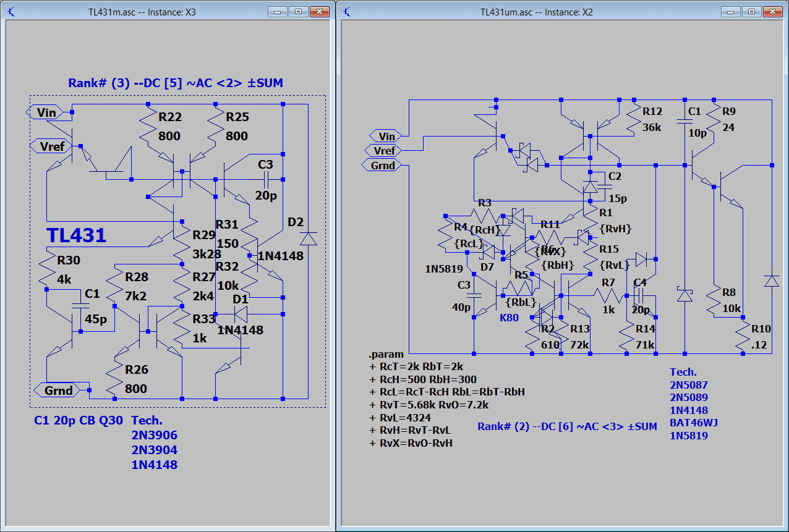This screenshot has width=789, height=532.
Task: Select the blue K80 label in right schematic
Action: click(509, 318)
